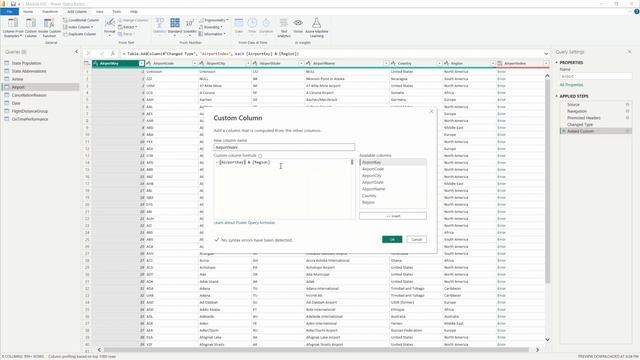Open the Index Column dropdown
Image resolution: width=640 pixels, height=360 pixels.
78,27
